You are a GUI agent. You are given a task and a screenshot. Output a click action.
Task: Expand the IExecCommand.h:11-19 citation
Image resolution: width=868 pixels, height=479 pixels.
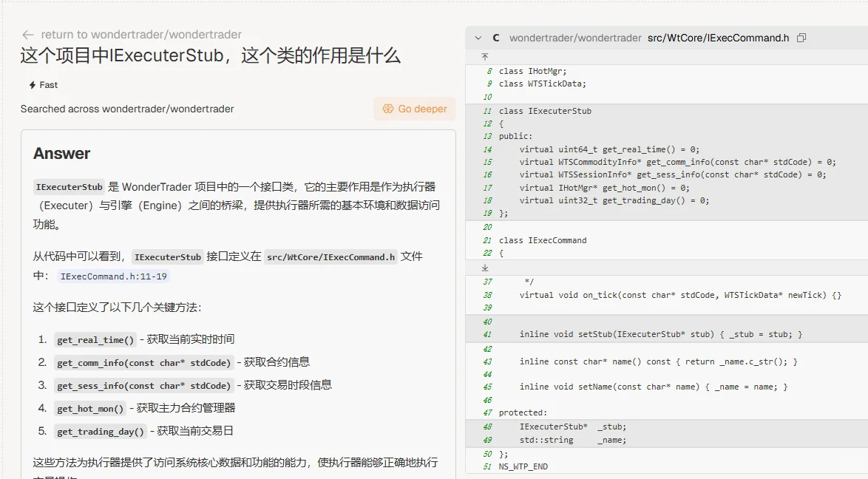click(114, 276)
